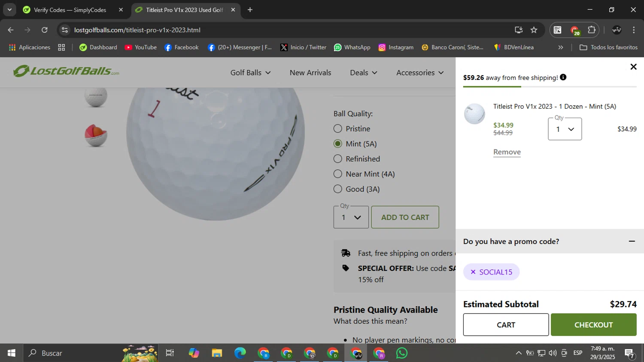Open a new browser tab

tap(250, 9)
